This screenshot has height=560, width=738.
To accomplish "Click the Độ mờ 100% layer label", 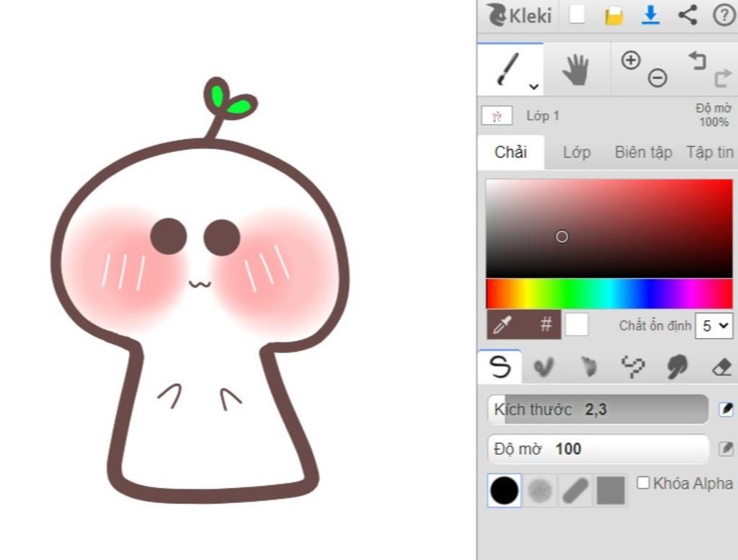I will click(713, 115).
